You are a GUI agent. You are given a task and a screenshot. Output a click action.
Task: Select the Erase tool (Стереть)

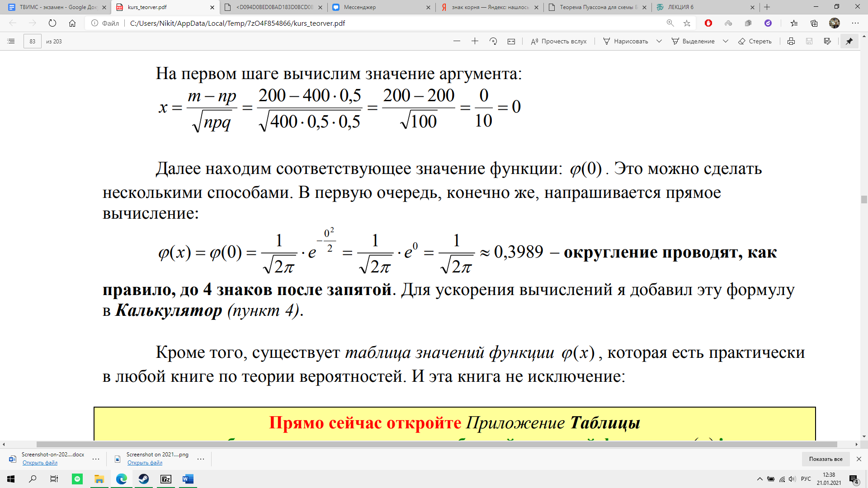click(755, 41)
